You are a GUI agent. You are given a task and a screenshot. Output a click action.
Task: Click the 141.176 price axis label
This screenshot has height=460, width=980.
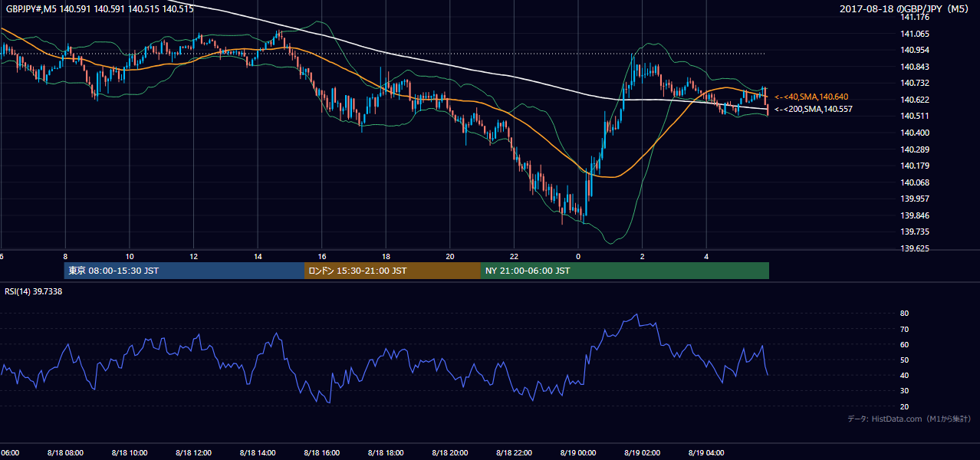[x=916, y=17]
